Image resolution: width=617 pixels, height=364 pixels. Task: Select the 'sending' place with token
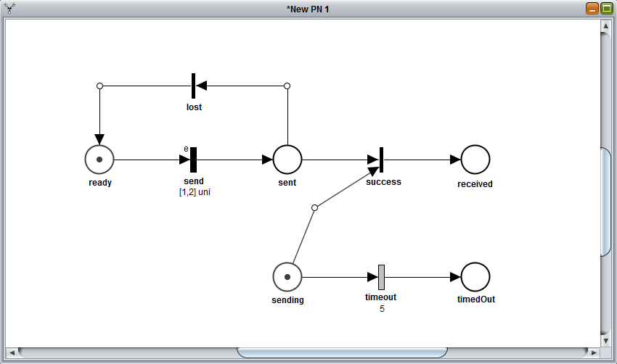287,277
